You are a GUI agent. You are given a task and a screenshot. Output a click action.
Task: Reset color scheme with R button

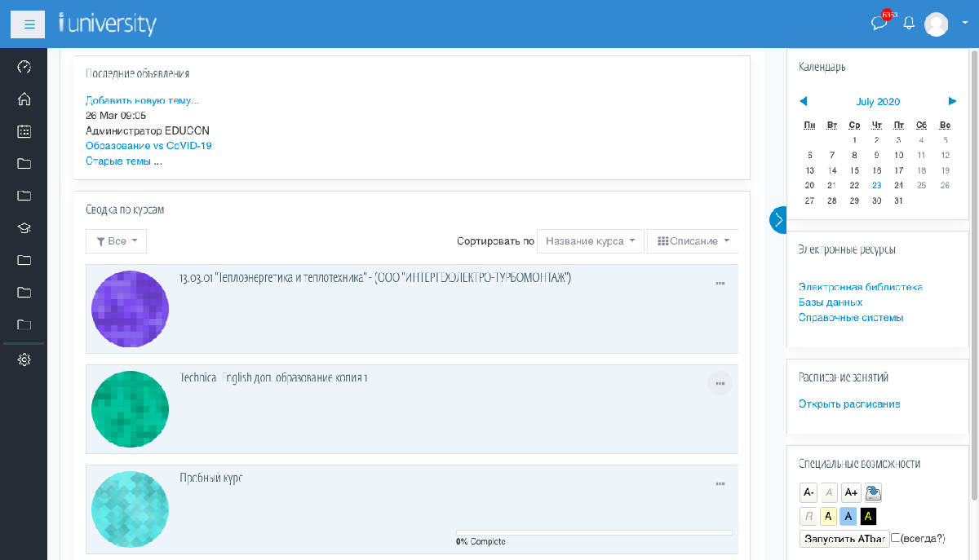808,516
